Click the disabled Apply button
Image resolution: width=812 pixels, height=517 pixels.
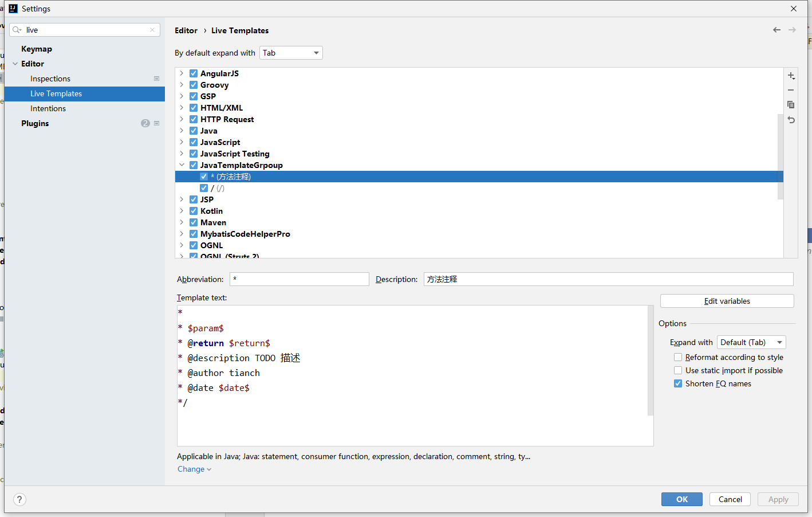tap(778, 499)
